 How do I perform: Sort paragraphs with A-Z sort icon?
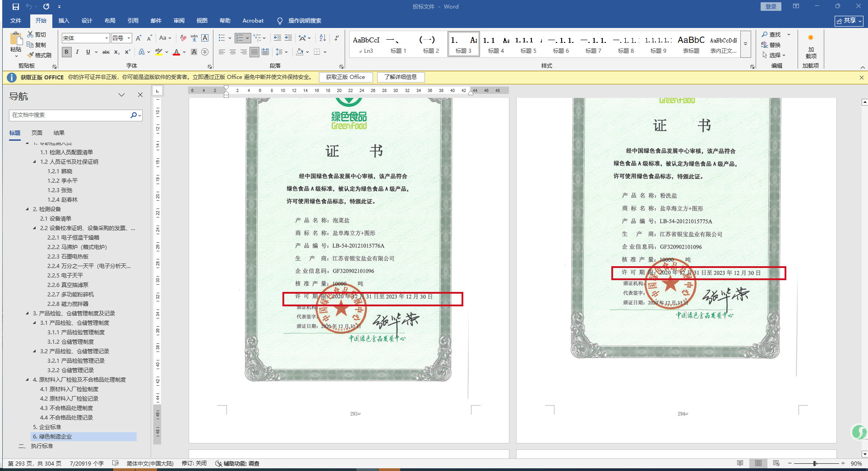click(x=323, y=38)
